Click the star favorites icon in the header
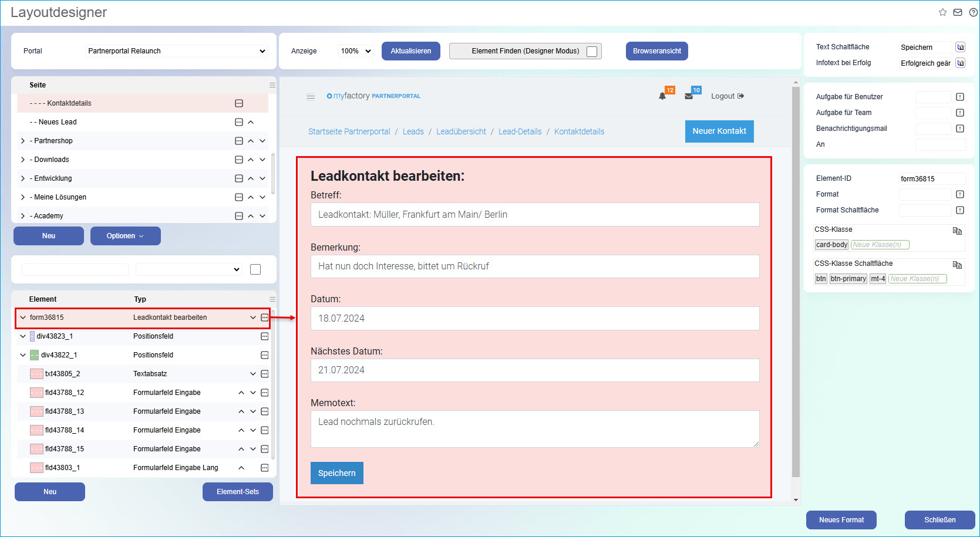 (942, 12)
